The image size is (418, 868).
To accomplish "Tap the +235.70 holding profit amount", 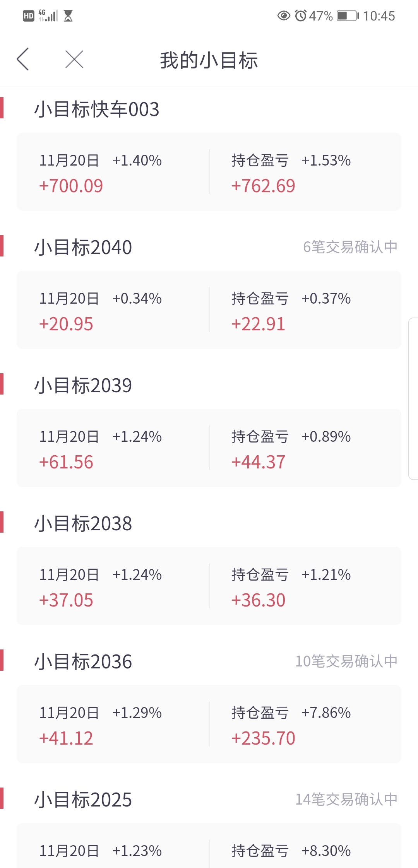I will 263,738.
